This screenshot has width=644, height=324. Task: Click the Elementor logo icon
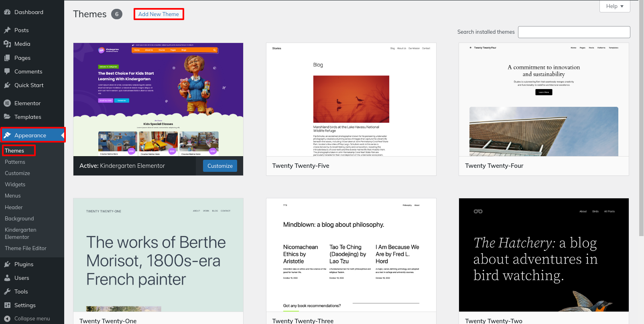(7, 103)
